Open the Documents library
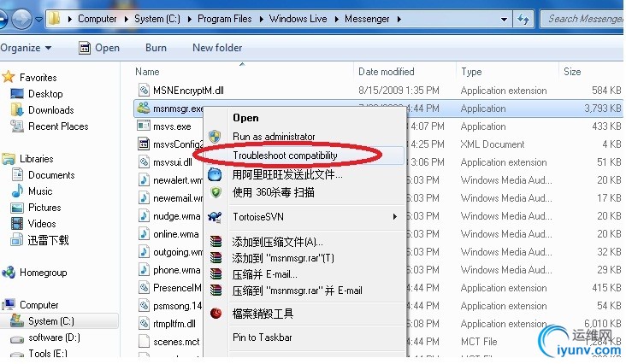This screenshot has width=626, height=364. coord(51,175)
